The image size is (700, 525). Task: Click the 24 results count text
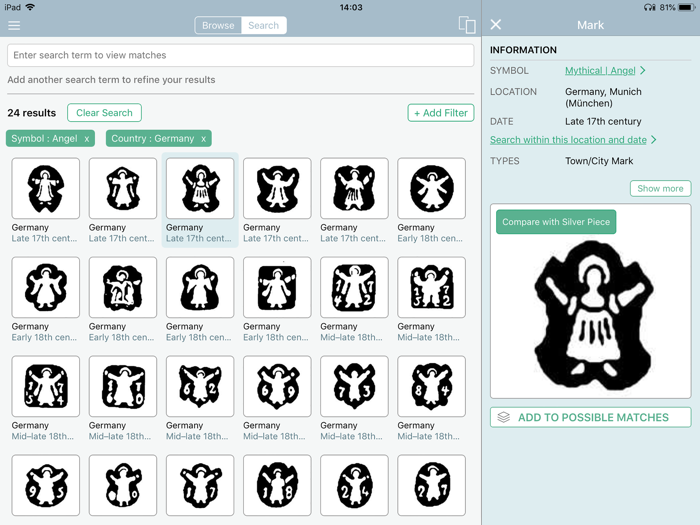31,113
